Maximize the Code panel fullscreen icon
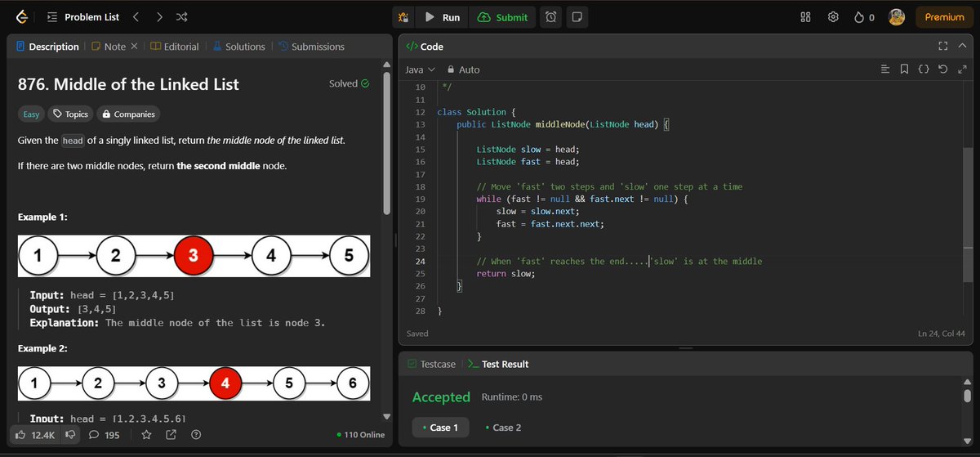 coord(943,47)
